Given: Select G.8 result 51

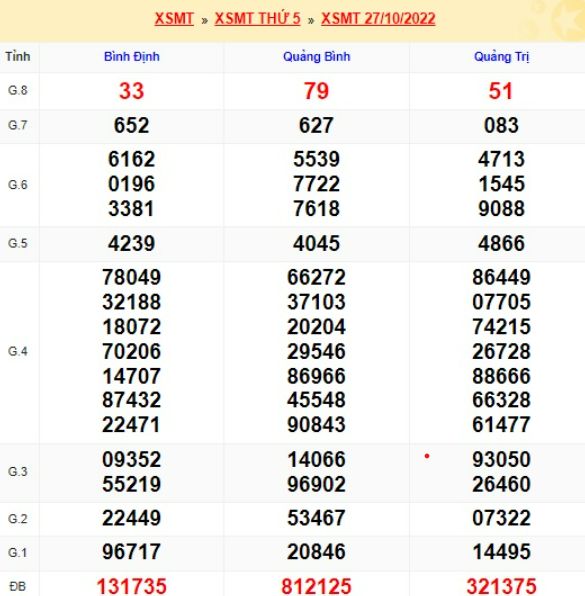Looking at the screenshot, I should click(501, 91).
